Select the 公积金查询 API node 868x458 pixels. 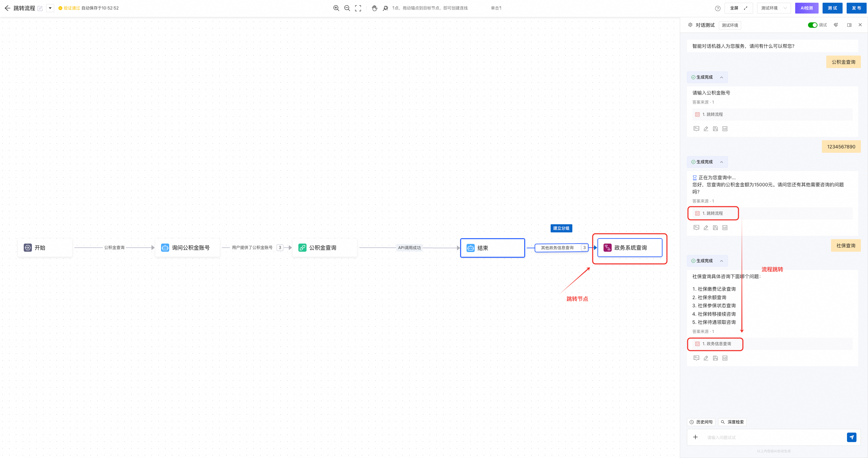click(x=324, y=248)
